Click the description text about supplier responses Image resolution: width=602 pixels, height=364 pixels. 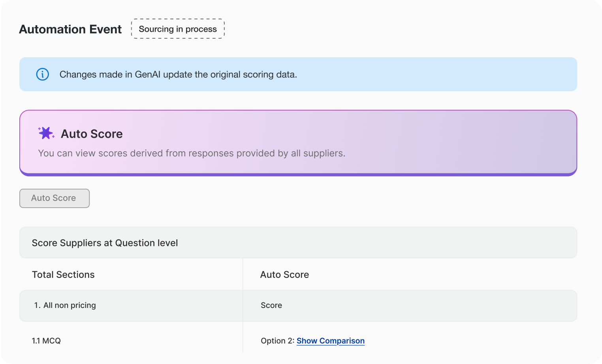click(192, 153)
